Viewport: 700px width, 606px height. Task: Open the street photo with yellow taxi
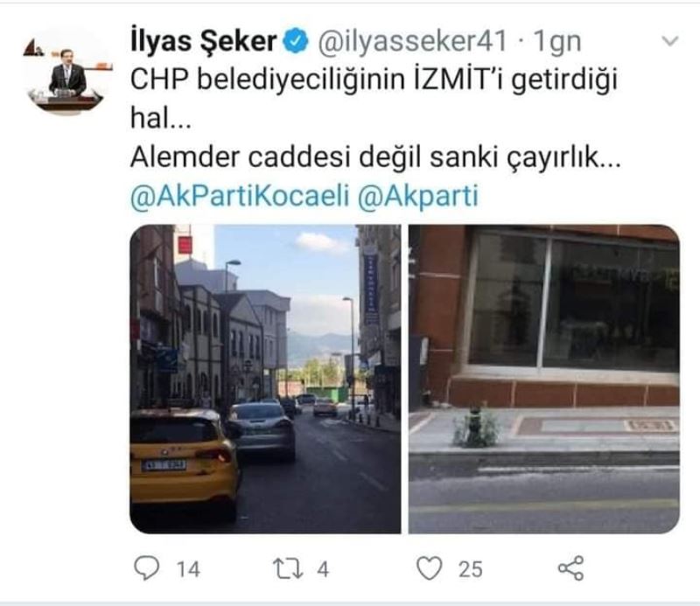coord(265,379)
